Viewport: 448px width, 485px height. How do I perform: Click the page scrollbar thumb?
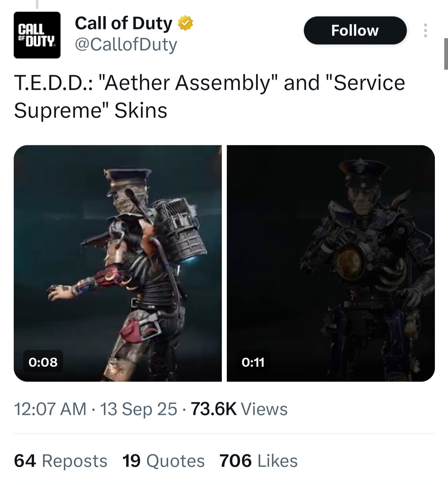[x=446, y=54]
